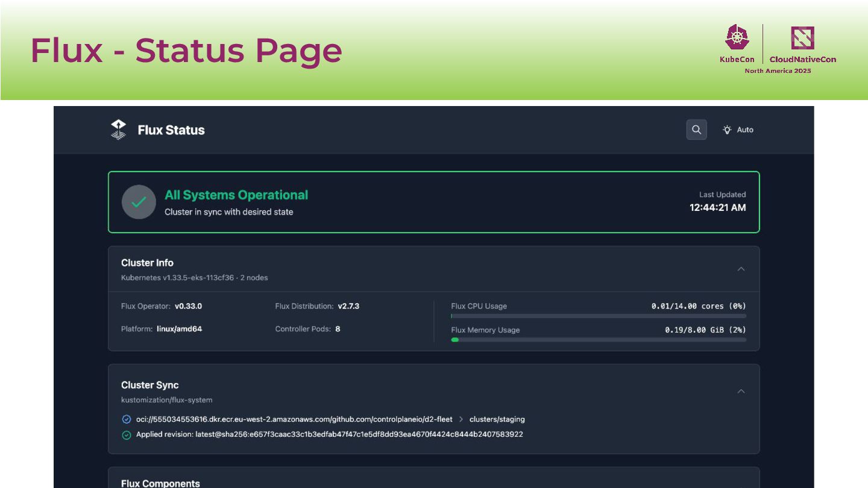Click the 12:44:21 AM timestamp
868x488 pixels.
click(x=718, y=208)
